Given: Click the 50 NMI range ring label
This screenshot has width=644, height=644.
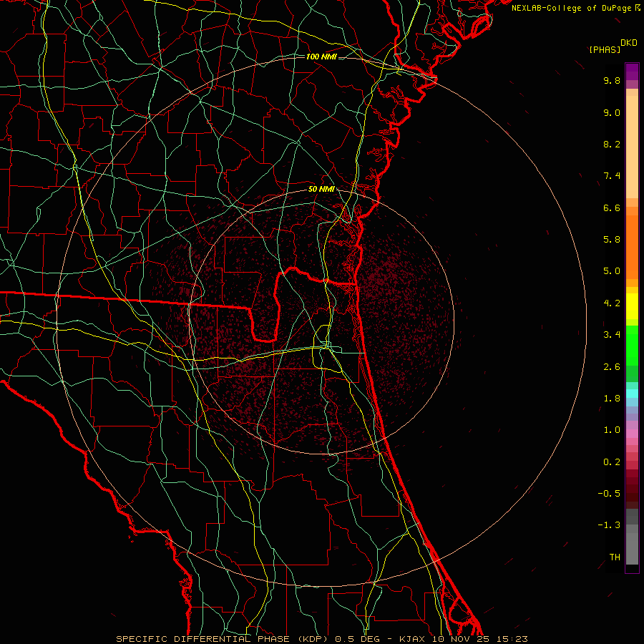Looking at the screenshot, I should pyautogui.click(x=321, y=189).
